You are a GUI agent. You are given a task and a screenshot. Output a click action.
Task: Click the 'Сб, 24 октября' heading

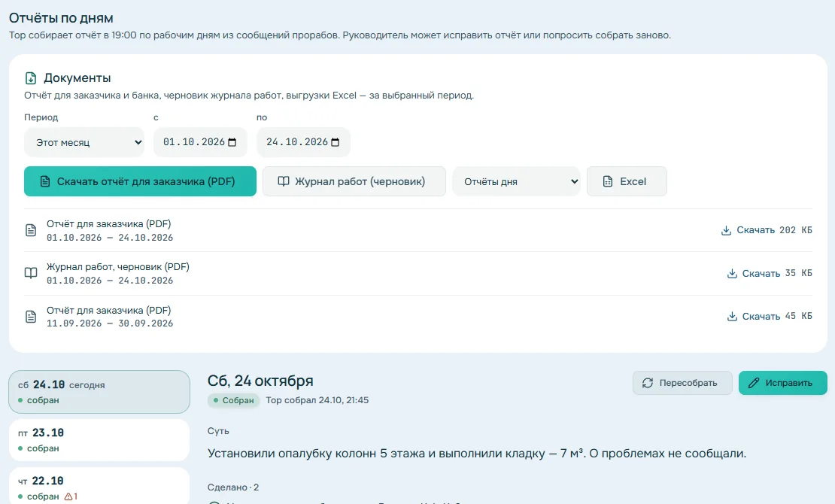click(260, 381)
